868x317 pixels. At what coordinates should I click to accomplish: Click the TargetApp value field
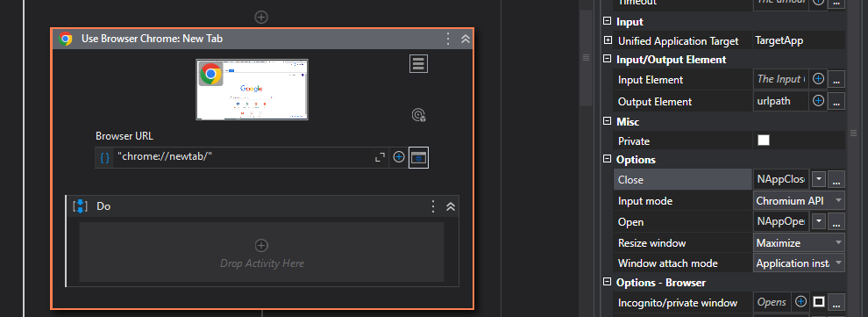[x=799, y=40]
